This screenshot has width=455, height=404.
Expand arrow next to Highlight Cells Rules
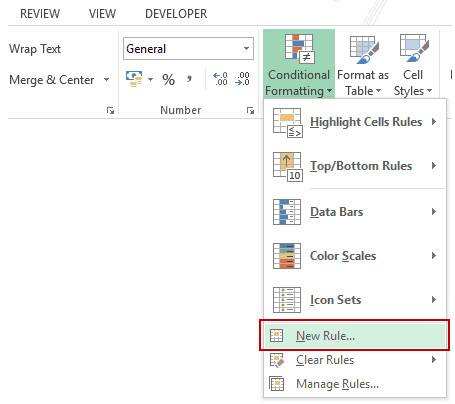[434, 122]
